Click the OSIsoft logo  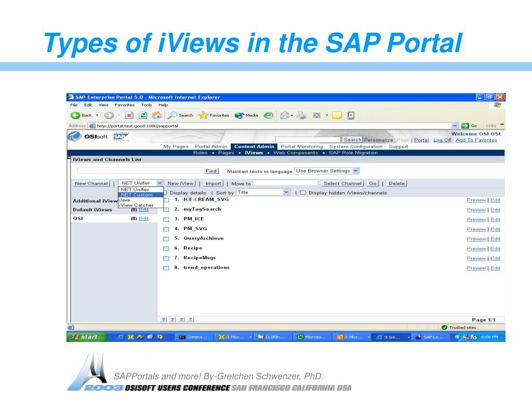pyautogui.click(x=88, y=137)
